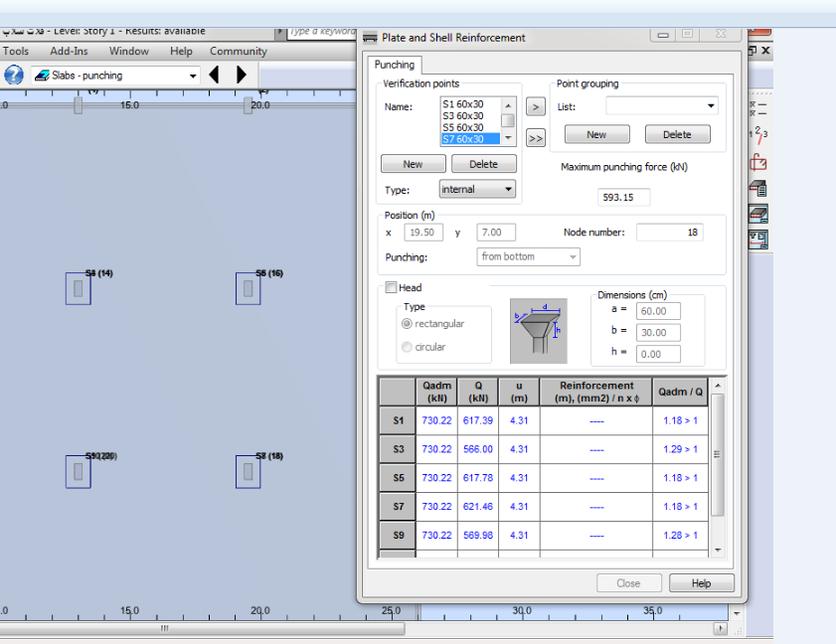
Task: Click dimension h field 0.00
Action: click(x=658, y=354)
